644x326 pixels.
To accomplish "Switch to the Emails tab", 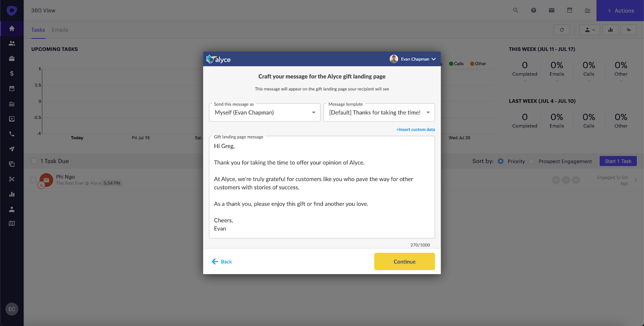I will click(60, 30).
